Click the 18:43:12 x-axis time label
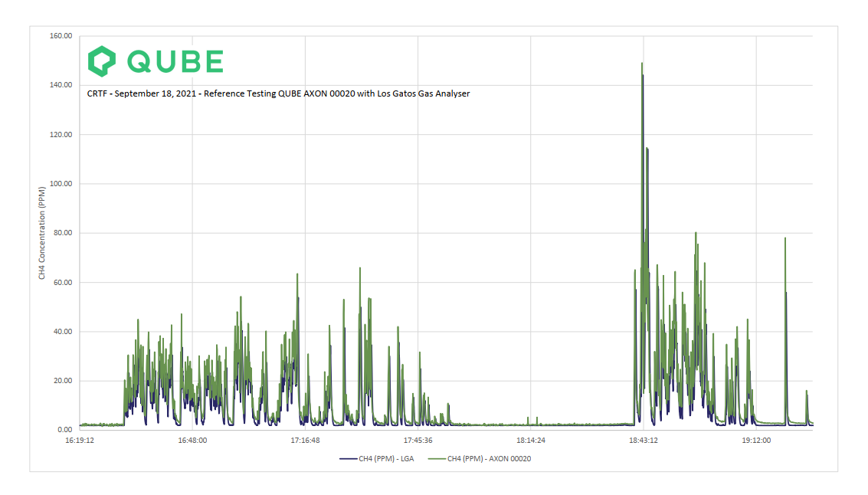The height and width of the screenshot is (495, 868). (644, 441)
